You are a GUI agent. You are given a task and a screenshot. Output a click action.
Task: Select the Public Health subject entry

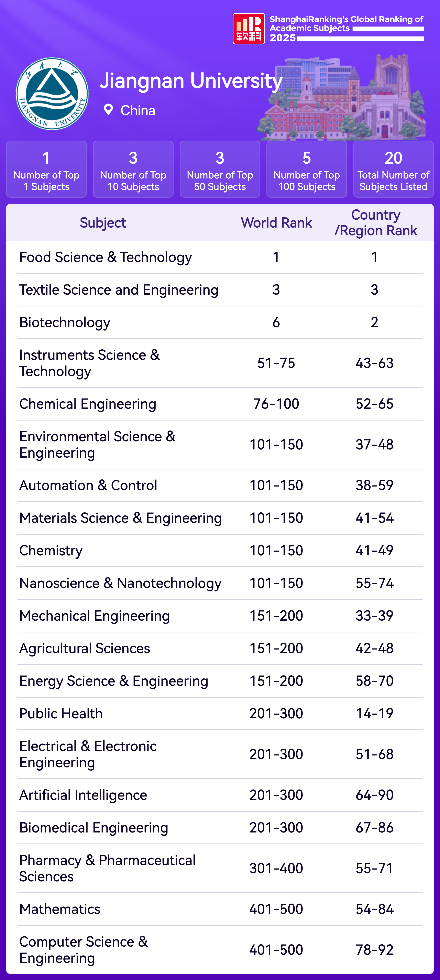61,714
